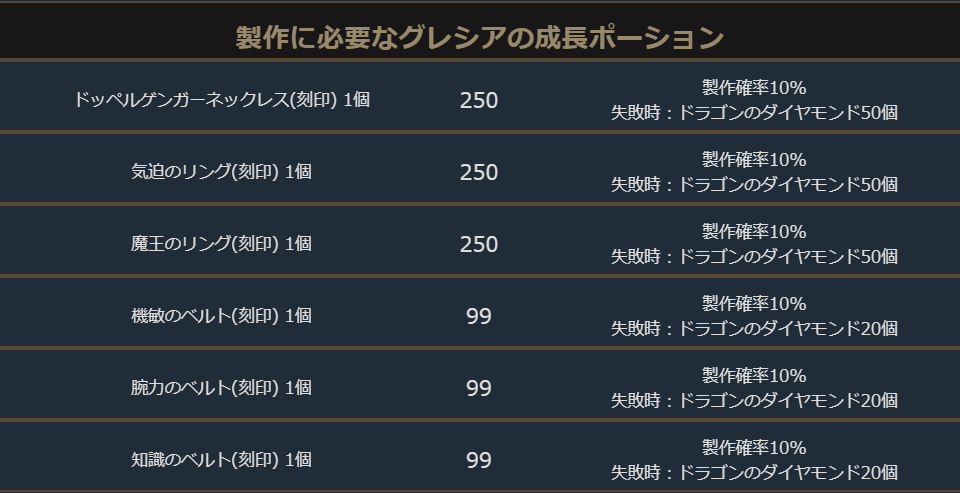Click the 99 value for 知識のベルト

[x=479, y=460]
